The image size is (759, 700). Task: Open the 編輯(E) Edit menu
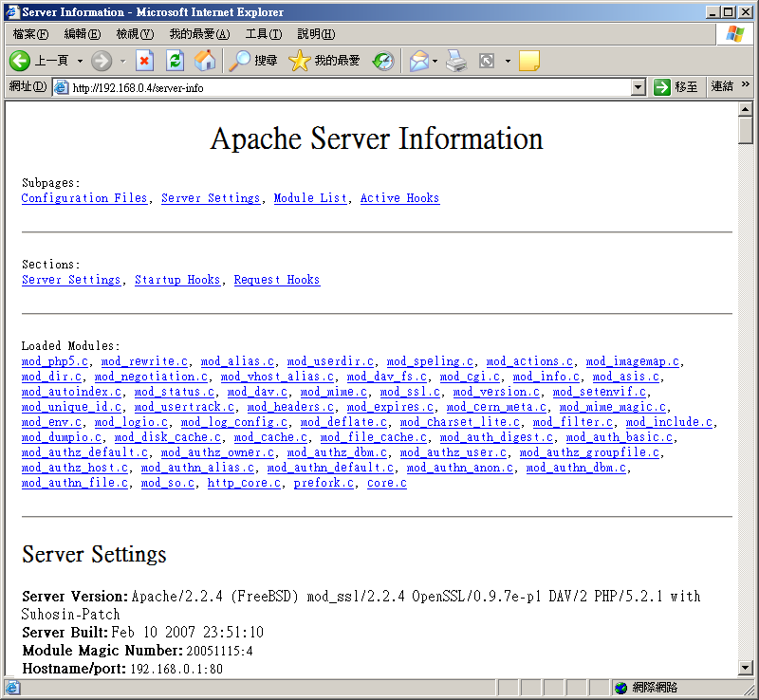(x=83, y=34)
